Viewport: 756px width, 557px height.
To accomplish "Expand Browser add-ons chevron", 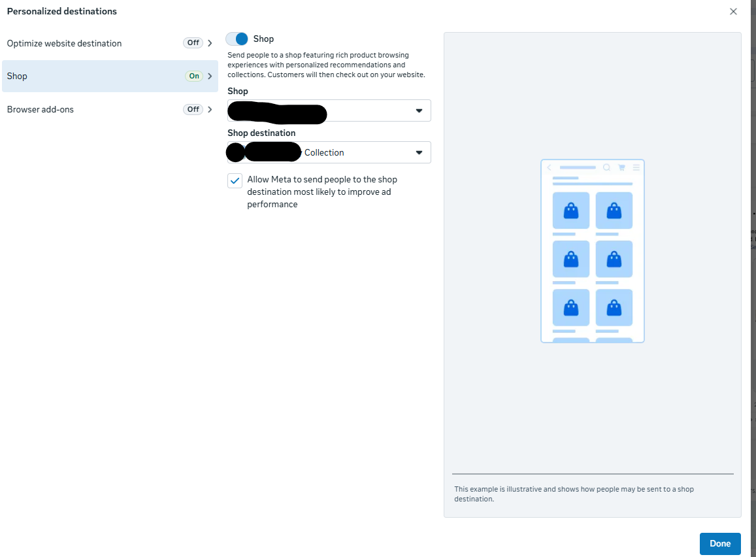I will (x=210, y=109).
